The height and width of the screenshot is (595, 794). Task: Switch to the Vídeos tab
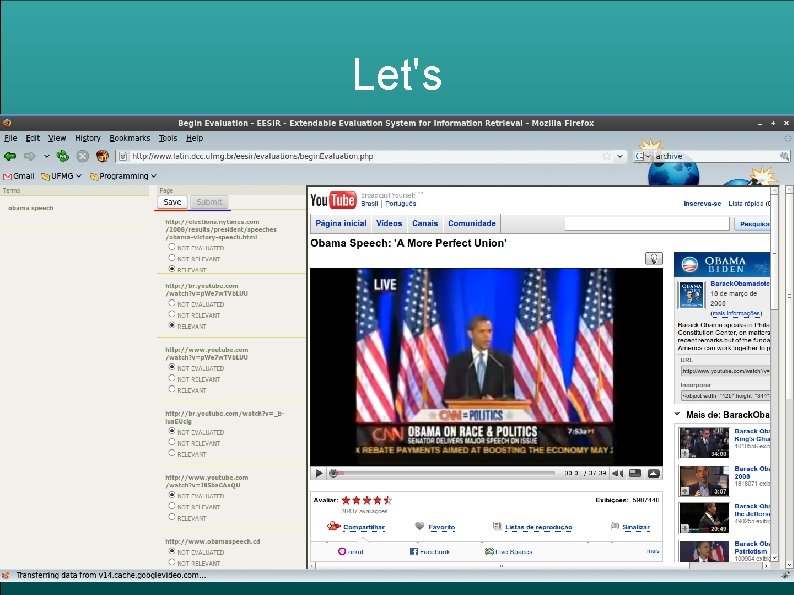click(x=389, y=223)
